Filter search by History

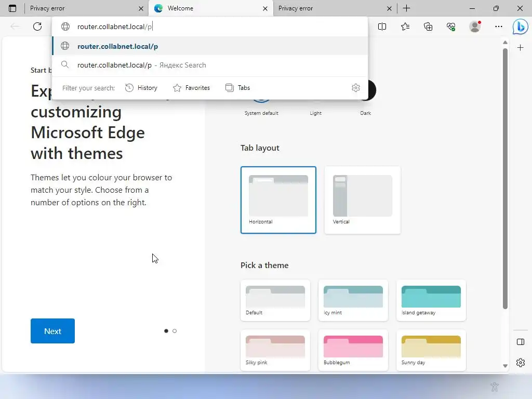[x=141, y=88]
